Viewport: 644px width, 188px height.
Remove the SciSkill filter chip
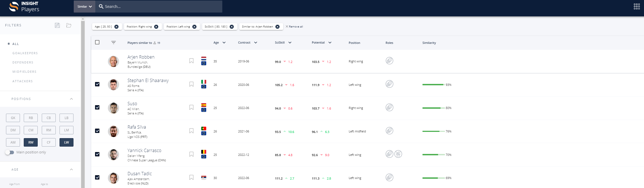(232, 27)
